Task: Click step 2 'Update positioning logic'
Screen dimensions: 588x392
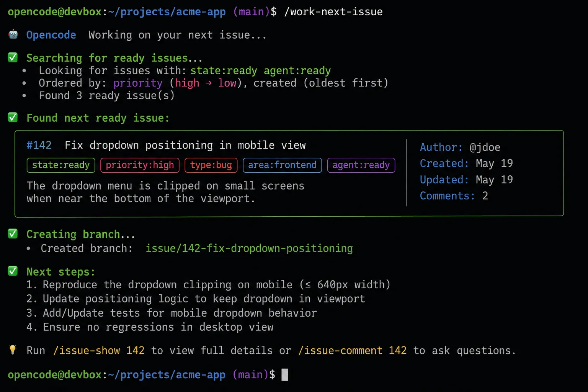Action: click(196, 299)
